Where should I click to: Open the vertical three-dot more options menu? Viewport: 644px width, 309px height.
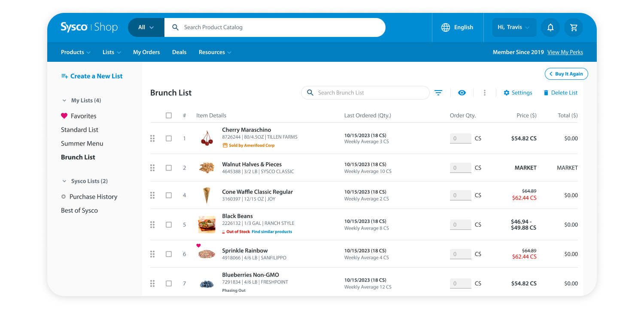tap(485, 93)
